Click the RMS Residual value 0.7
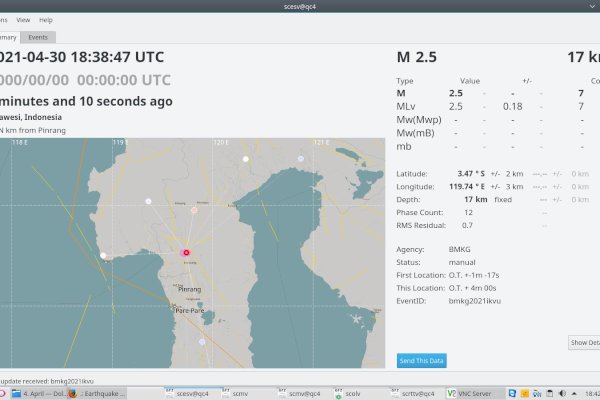This screenshot has height=400, width=600. coord(467,225)
